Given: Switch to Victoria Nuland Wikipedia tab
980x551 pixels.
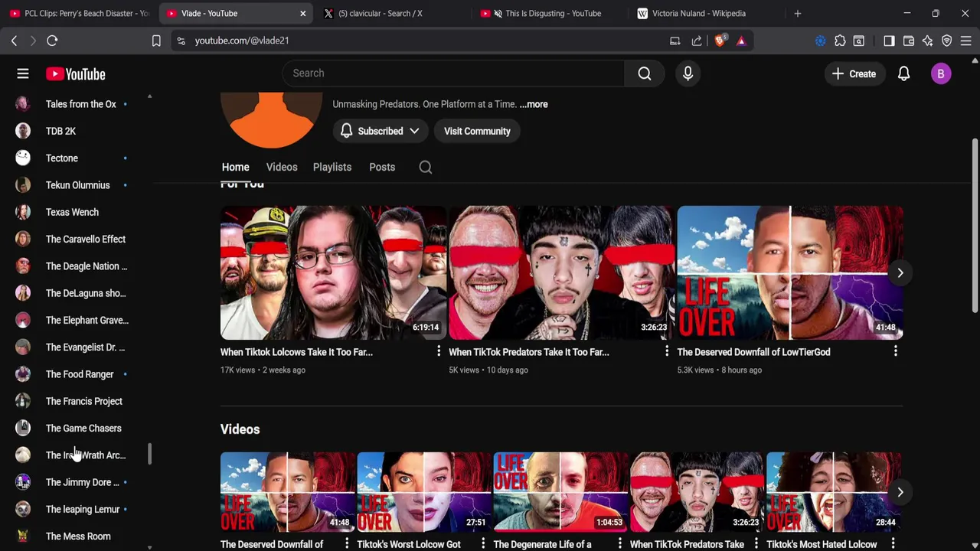Looking at the screenshot, I should point(706,13).
